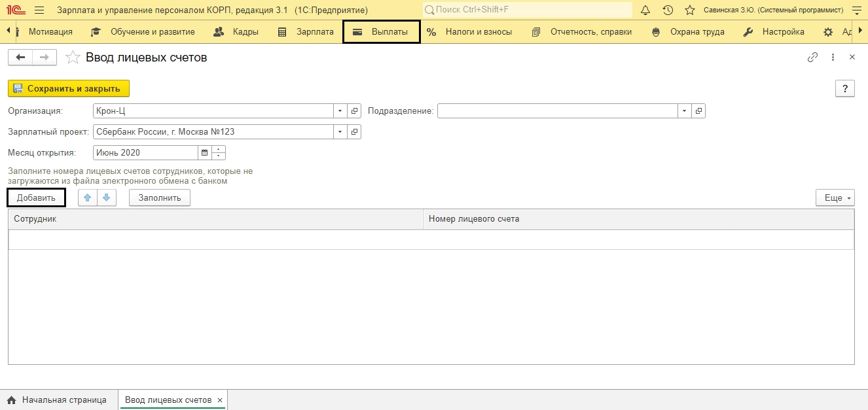
Task: Open the Обучение и развитие section
Action: [x=143, y=32]
